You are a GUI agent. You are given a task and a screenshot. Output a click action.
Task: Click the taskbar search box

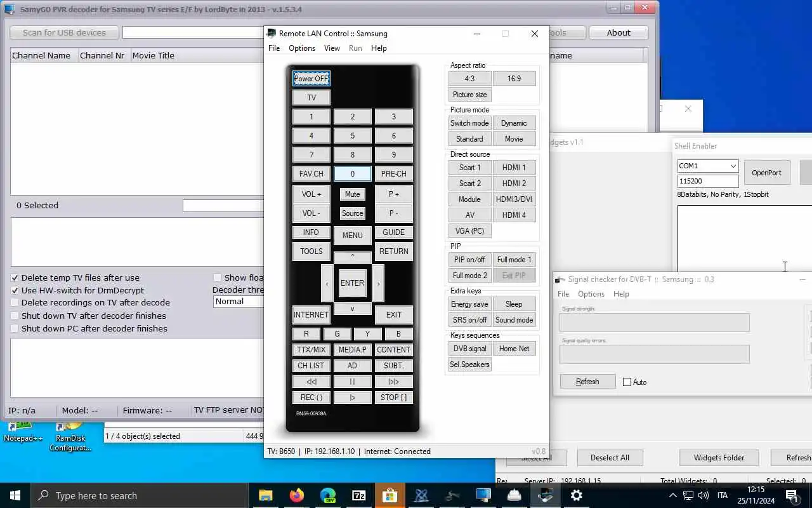pyautogui.click(x=139, y=495)
